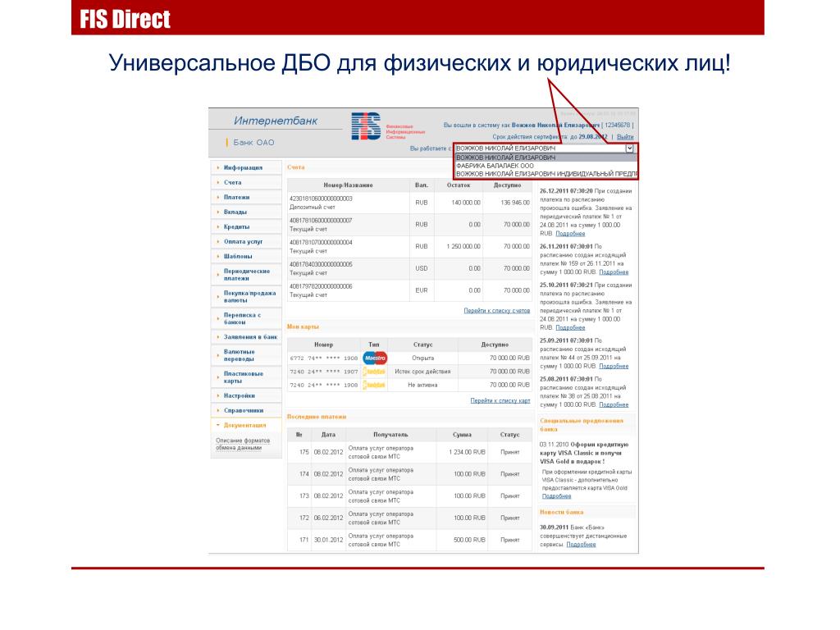This screenshot has height=630, width=840.
Task: Click the Мои карты section heading
Action: click(x=303, y=326)
